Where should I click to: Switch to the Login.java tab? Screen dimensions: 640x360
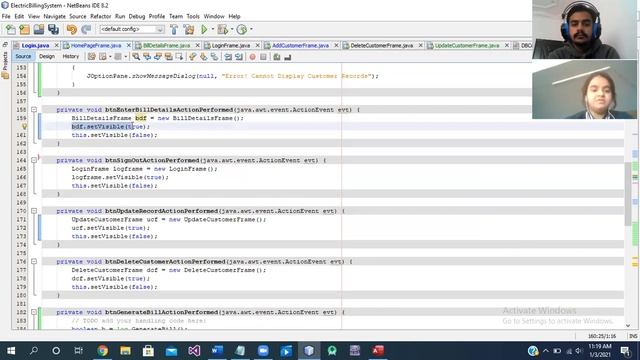coord(36,45)
